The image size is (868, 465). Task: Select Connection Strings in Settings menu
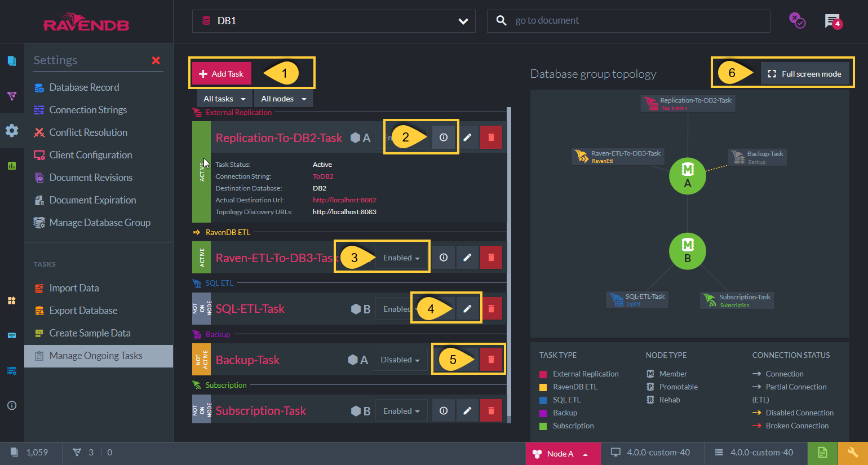pos(88,110)
